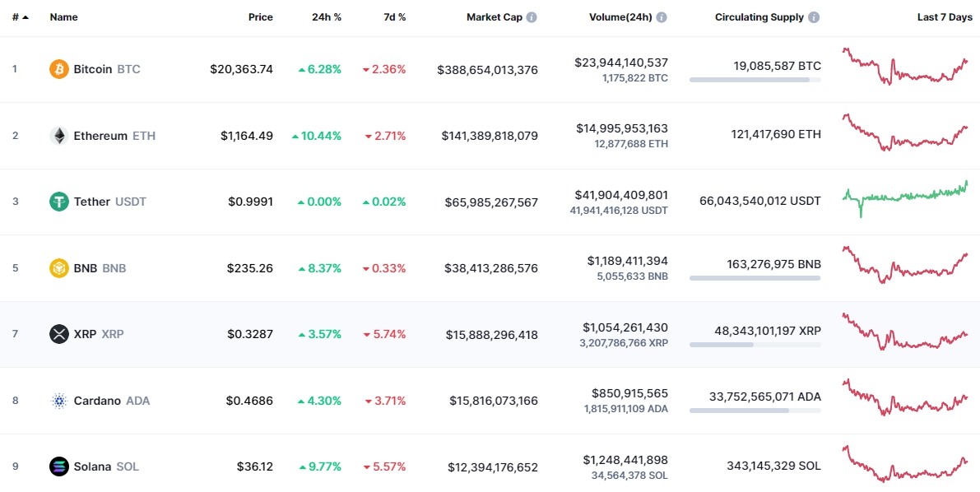980x492 pixels.
Task: Open XRP 7-day price chart
Action: click(x=905, y=332)
